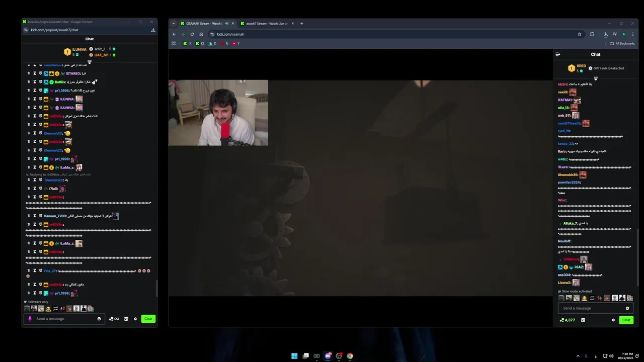
Task: Open the Extensions puzzle icon
Action: [x=592, y=34]
